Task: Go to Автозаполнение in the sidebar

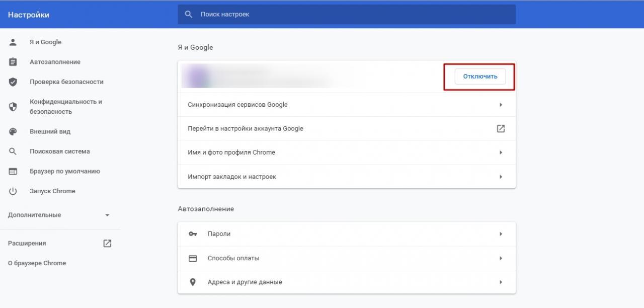Action: coord(55,62)
